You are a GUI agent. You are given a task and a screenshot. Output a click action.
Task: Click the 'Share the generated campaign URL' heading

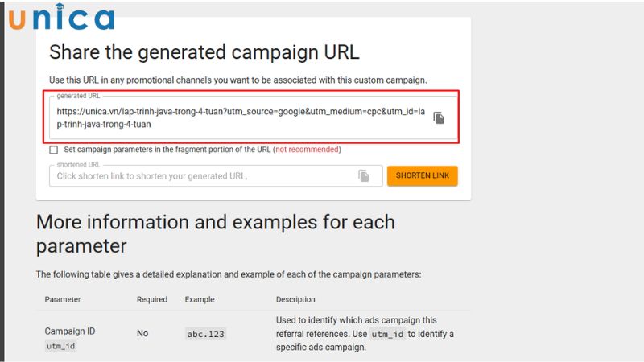point(204,52)
